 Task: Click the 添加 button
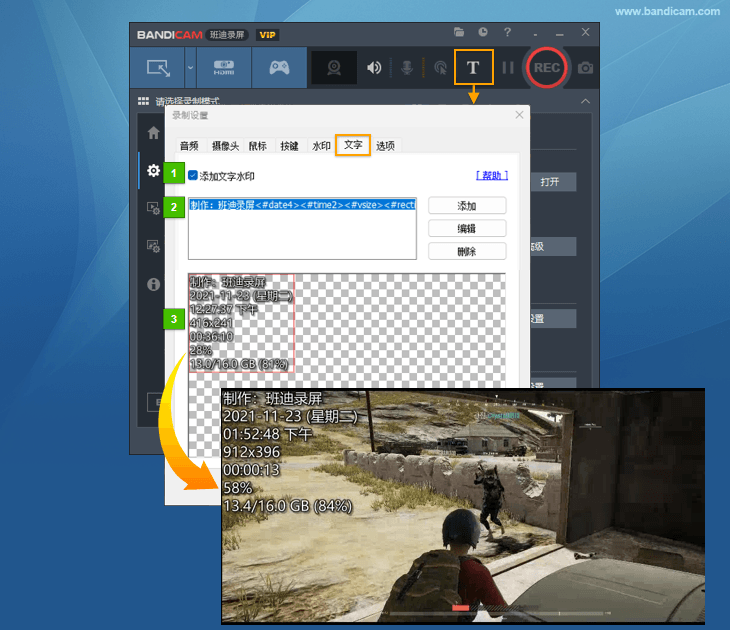tap(466, 205)
